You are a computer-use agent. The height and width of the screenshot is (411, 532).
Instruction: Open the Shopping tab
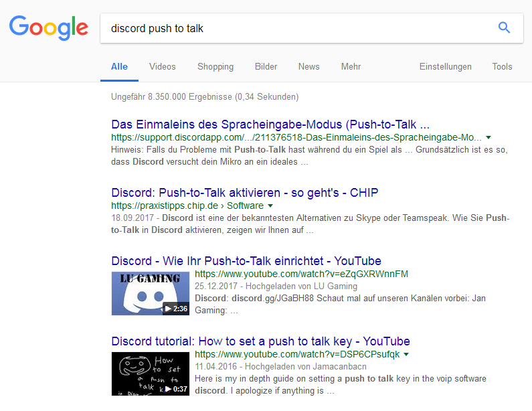click(215, 66)
